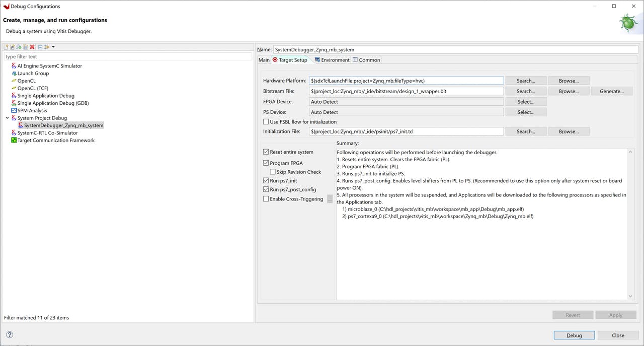Collapse all configurations in the tree
Image resolution: width=644 pixels, height=346 pixels.
pos(40,47)
